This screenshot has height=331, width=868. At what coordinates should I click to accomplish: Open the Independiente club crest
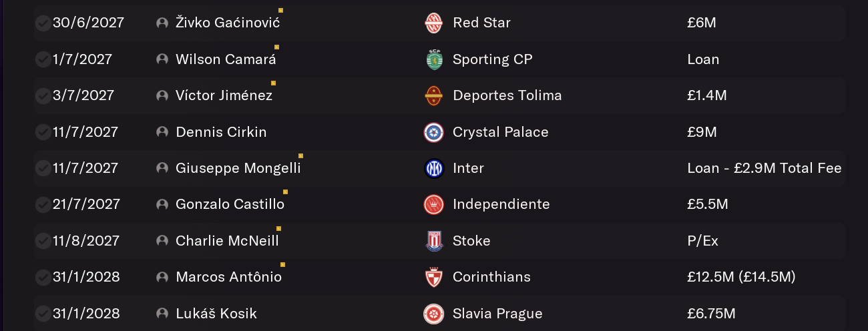pyautogui.click(x=434, y=204)
